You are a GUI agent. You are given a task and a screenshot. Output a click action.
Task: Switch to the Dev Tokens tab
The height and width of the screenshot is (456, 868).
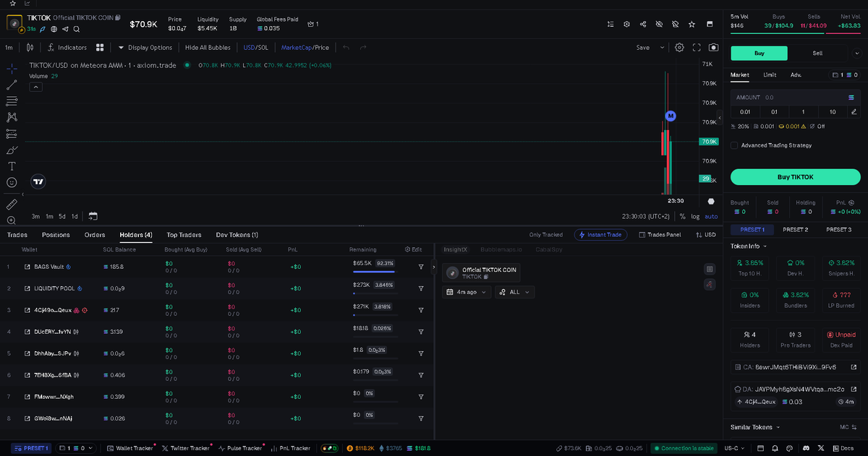[x=237, y=235]
